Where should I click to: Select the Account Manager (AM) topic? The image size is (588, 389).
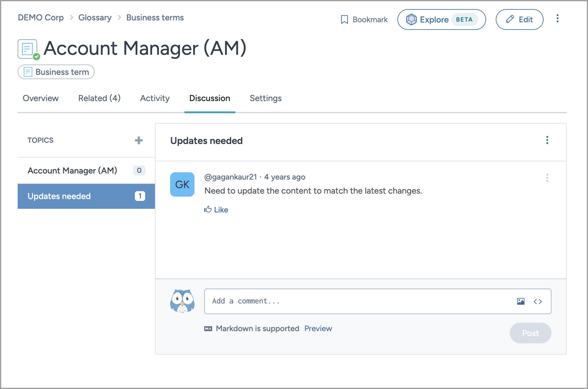coord(72,170)
